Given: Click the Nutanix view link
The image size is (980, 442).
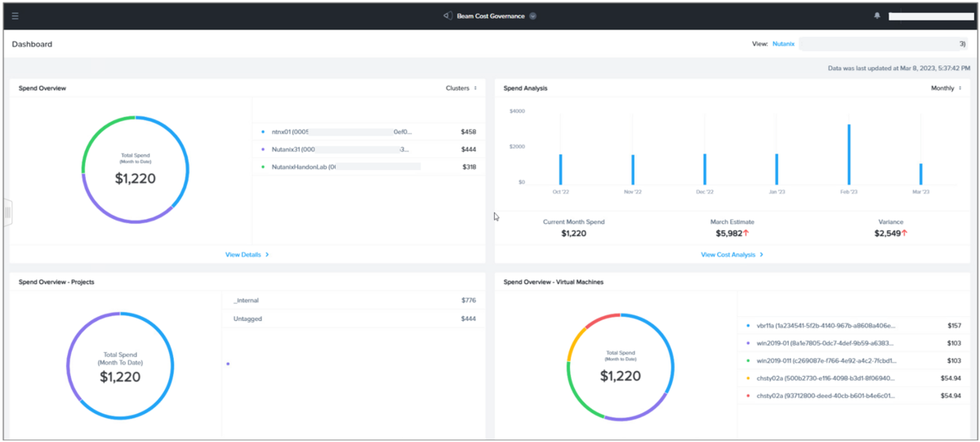Looking at the screenshot, I should pyautogui.click(x=783, y=44).
